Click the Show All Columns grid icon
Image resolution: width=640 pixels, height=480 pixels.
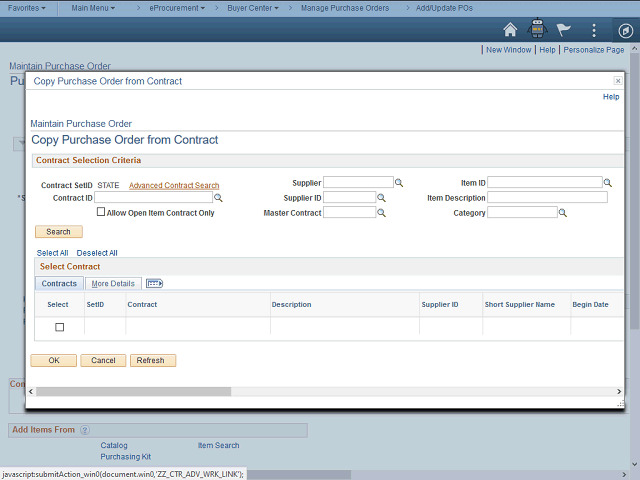[x=154, y=284]
